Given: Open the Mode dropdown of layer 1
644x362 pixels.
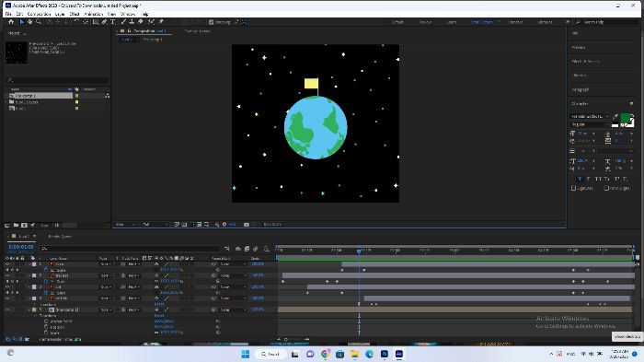Looking at the screenshot, I should [106, 264].
